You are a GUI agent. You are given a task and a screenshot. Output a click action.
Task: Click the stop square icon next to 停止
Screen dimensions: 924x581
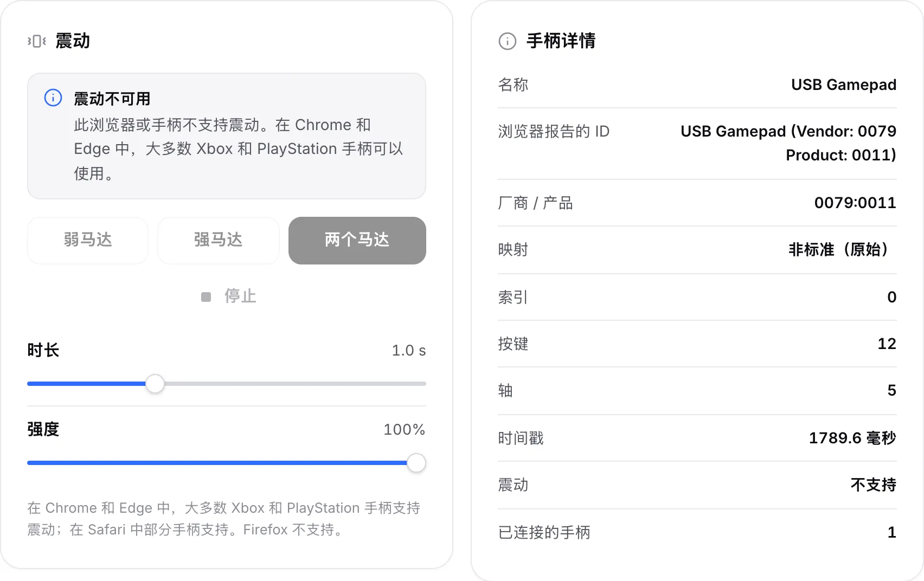pos(206,296)
